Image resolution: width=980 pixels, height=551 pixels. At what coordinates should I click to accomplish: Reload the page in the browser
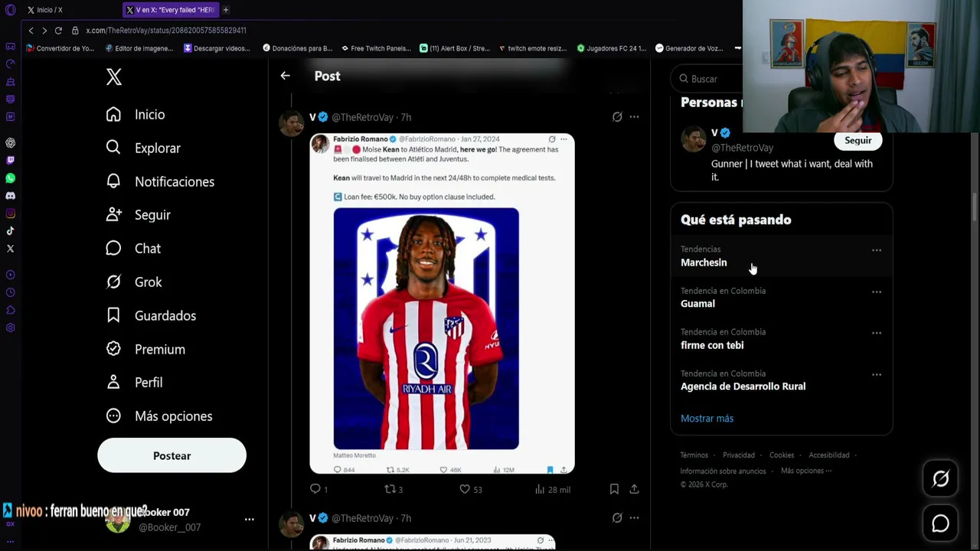point(58,31)
